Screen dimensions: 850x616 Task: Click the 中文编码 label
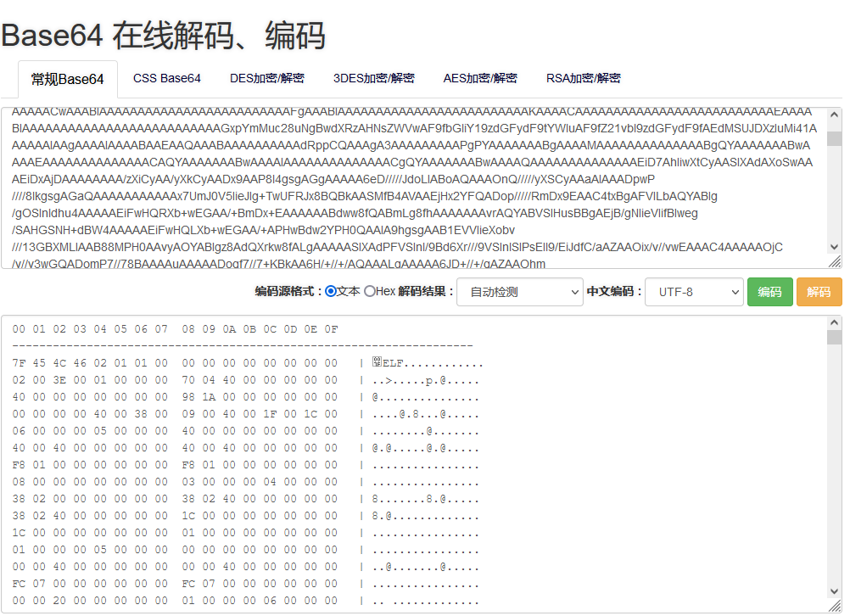(x=614, y=292)
